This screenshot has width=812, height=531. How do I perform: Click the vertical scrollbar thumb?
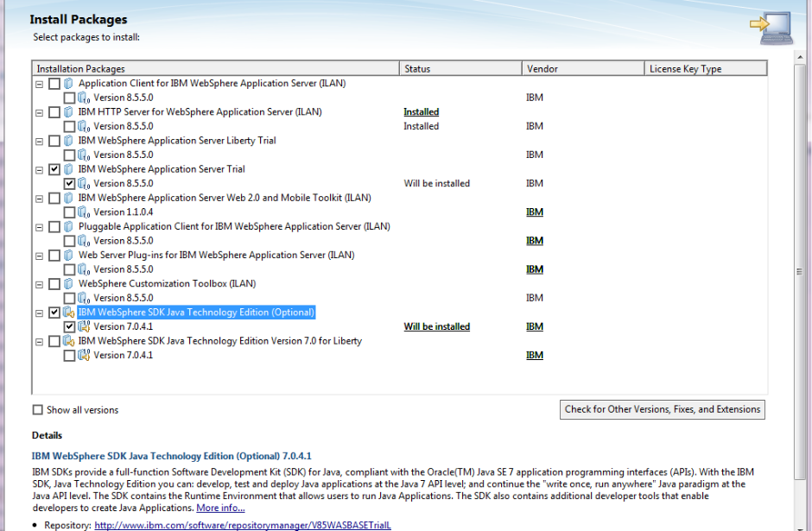[x=800, y=271]
